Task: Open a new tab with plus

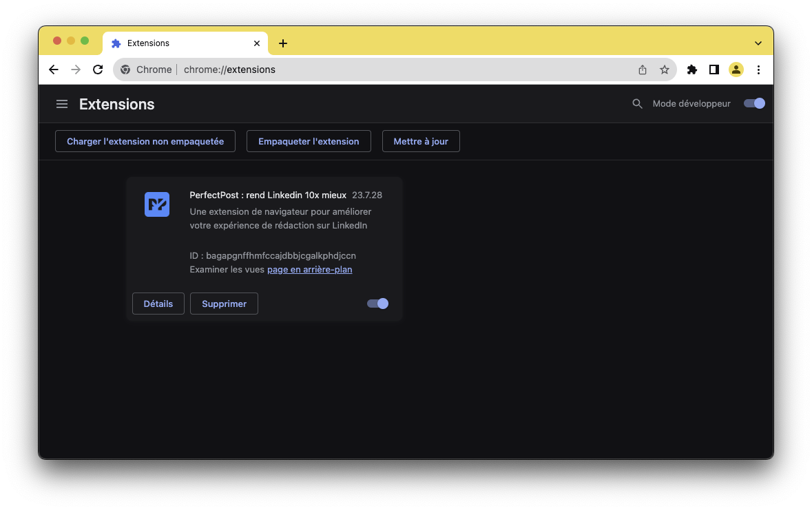Action: point(283,43)
